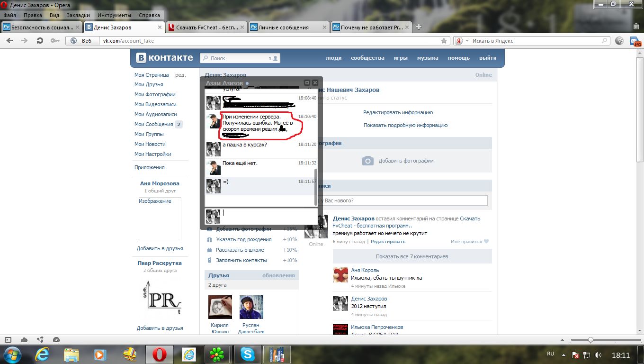Click the Web badge in address bar
Screen dimensions: 644x364
pyautogui.click(x=82, y=41)
